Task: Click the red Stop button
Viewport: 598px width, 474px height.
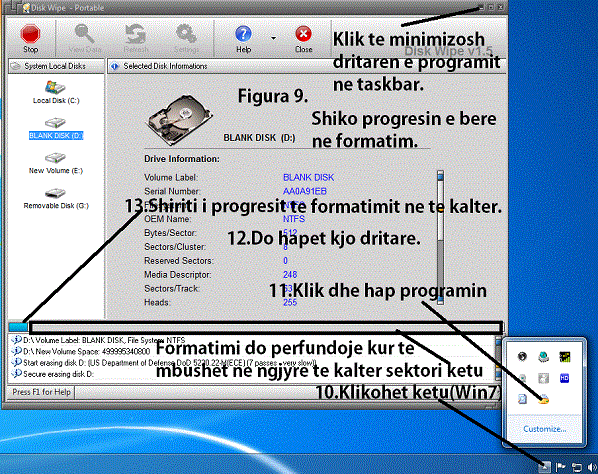Action: click(30, 38)
